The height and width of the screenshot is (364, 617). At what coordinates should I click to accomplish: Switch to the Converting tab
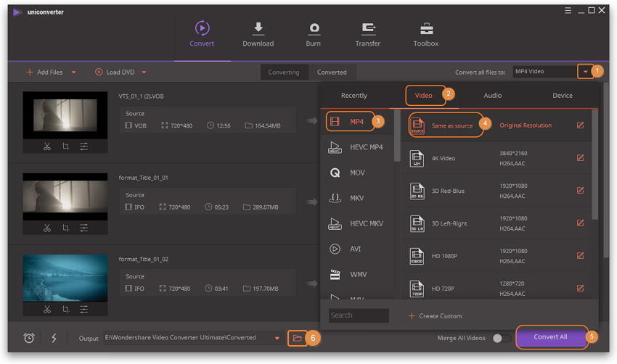[x=284, y=73]
